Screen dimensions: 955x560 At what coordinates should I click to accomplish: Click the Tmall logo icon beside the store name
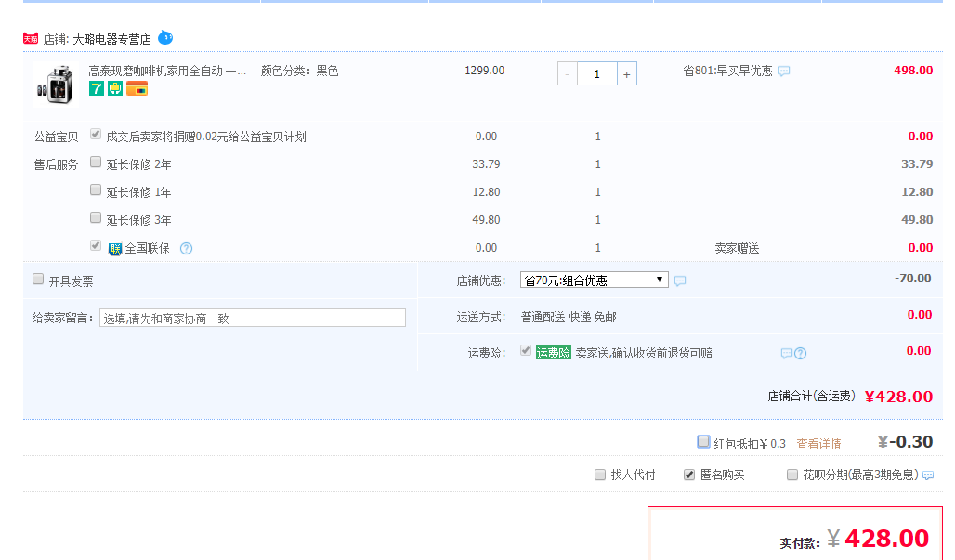click(x=31, y=38)
